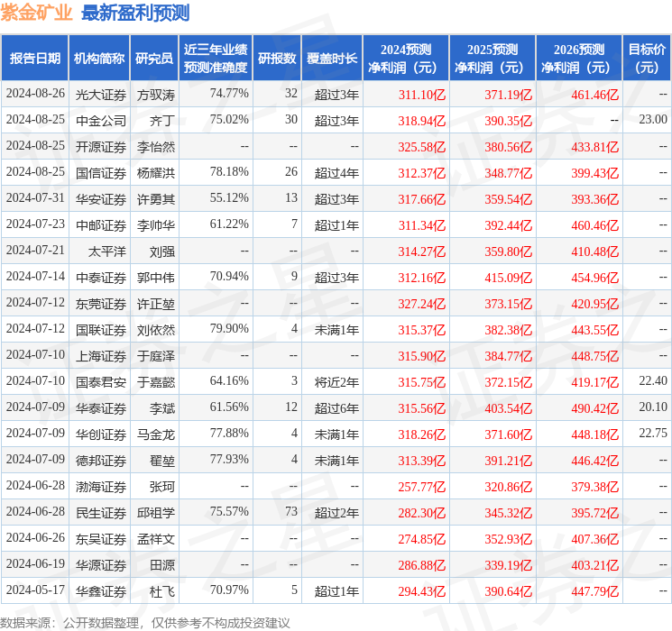Click the 报告日期 column header
Viewport: 672px width, 631px height.
coord(34,58)
